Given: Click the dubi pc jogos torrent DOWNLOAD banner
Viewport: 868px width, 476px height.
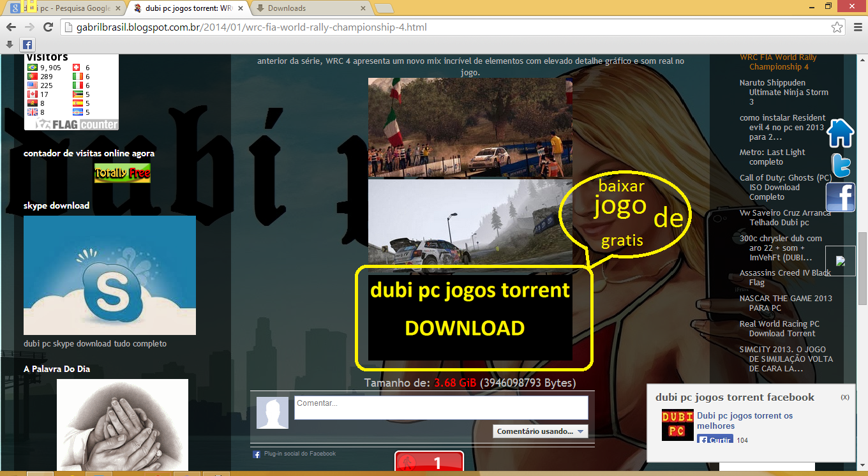Looking at the screenshot, I should (470, 318).
